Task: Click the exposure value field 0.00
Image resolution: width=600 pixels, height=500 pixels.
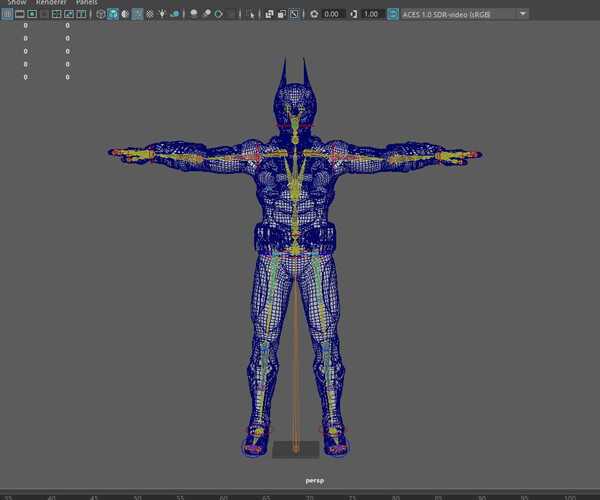Action: pos(332,15)
